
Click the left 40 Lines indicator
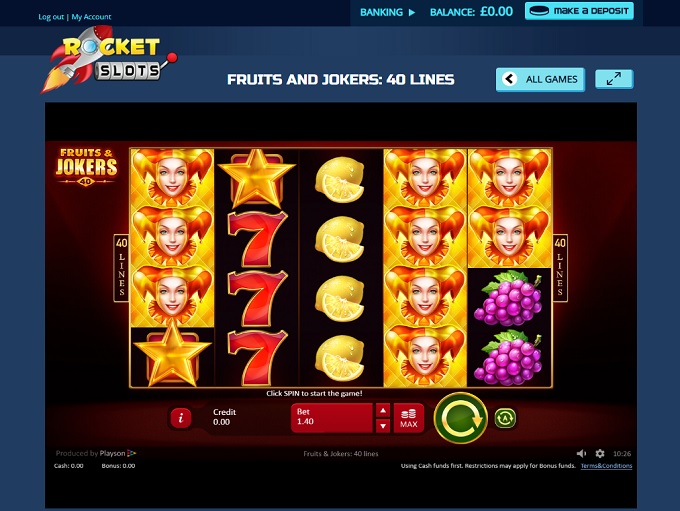121,268
